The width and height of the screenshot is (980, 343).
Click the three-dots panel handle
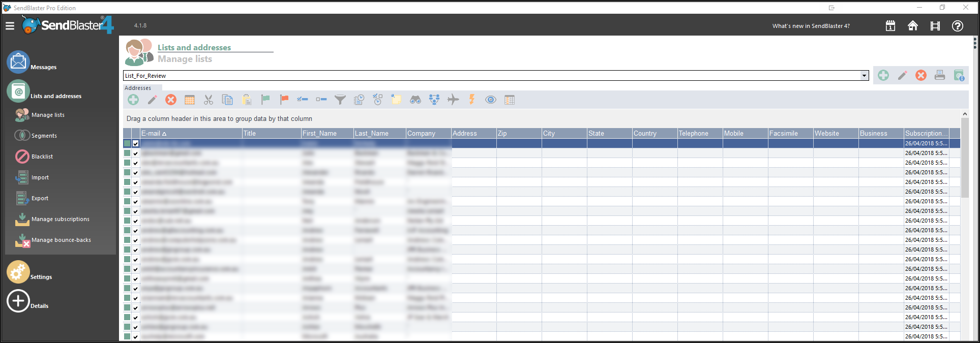pos(975,43)
